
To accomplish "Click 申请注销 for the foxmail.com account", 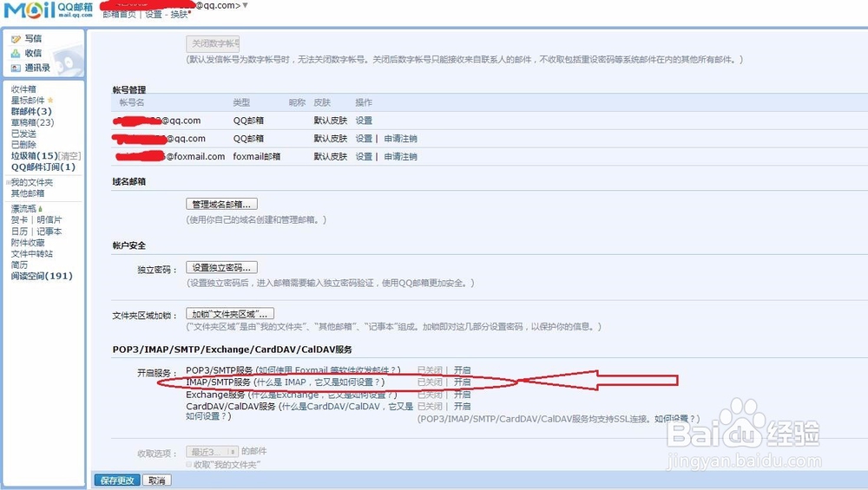I will tap(401, 156).
